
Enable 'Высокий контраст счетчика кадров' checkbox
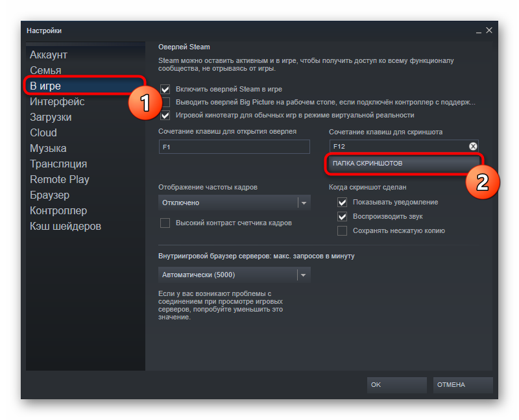click(165, 223)
